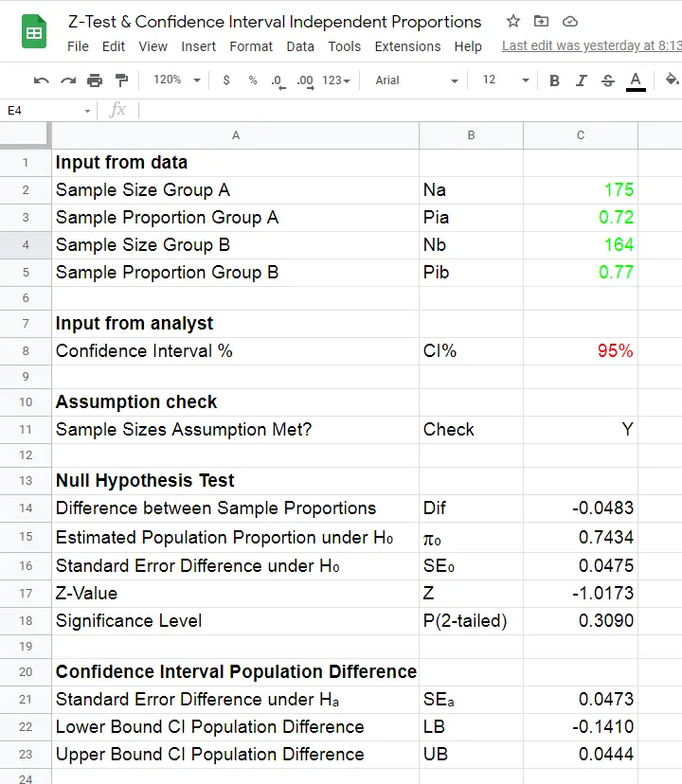Check cloud save status icon
This screenshot has width=682, height=784.
tap(570, 22)
